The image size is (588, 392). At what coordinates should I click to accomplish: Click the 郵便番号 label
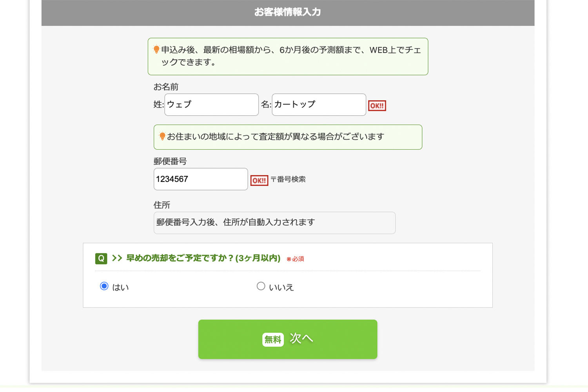[170, 162]
